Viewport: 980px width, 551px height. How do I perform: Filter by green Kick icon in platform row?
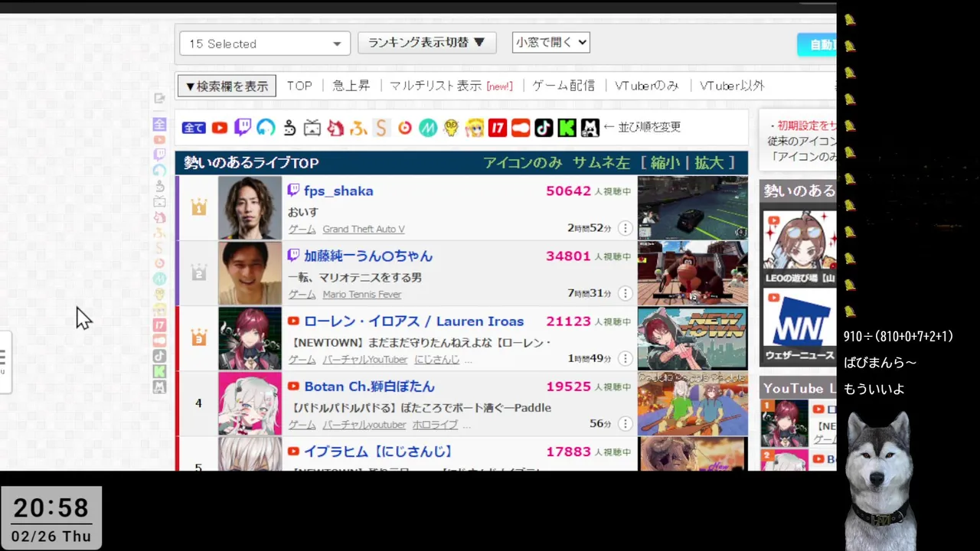(567, 128)
